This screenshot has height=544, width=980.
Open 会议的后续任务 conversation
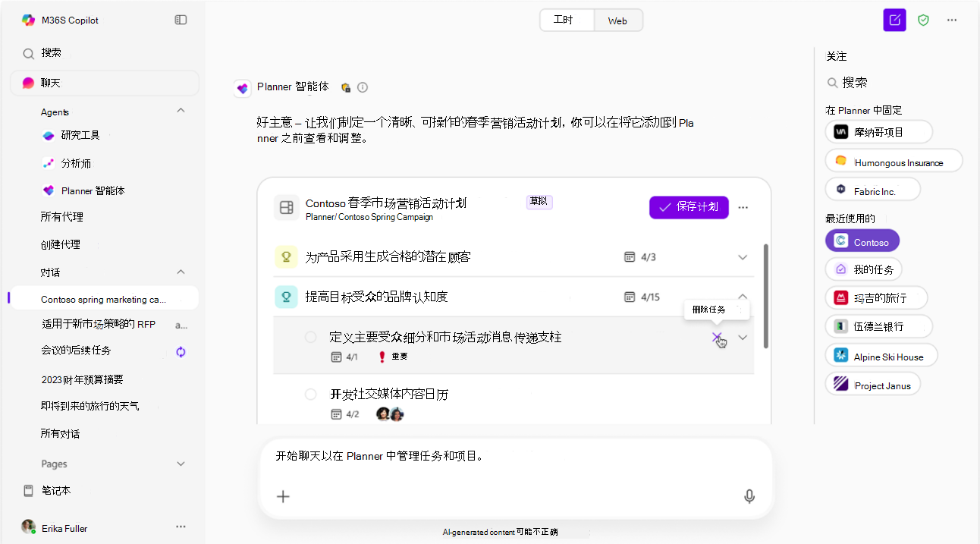pos(76,351)
